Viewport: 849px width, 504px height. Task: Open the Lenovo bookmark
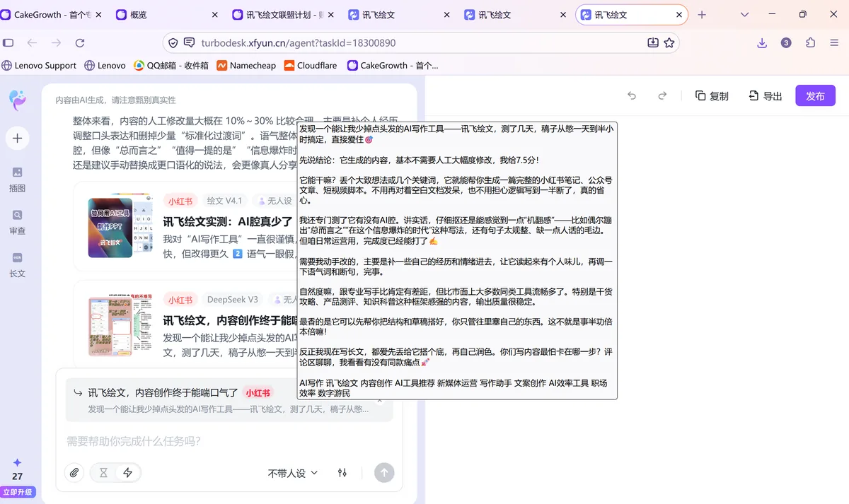105,66
